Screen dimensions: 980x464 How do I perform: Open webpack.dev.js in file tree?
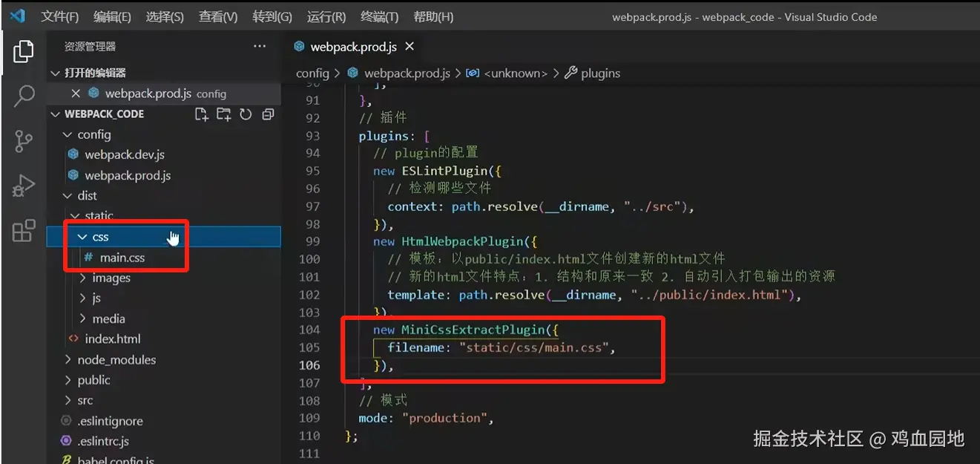(x=125, y=154)
